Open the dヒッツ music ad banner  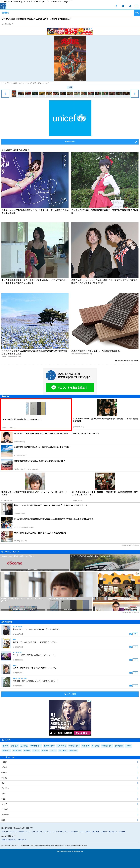coord(70,718)
